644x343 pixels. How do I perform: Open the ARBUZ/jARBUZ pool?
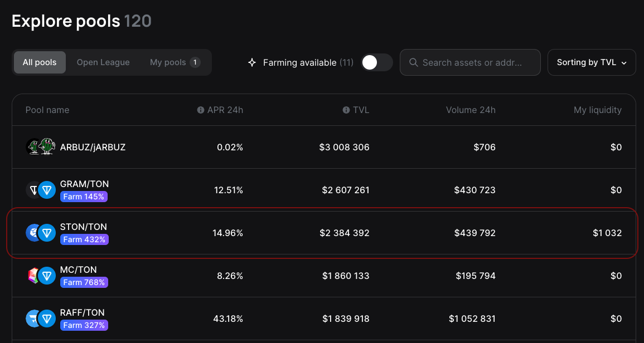(x=323, y=147)
